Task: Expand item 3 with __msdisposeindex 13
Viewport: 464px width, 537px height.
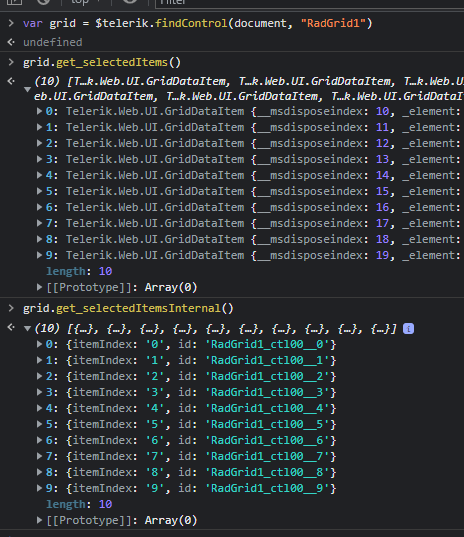Action: click(39, 159)
